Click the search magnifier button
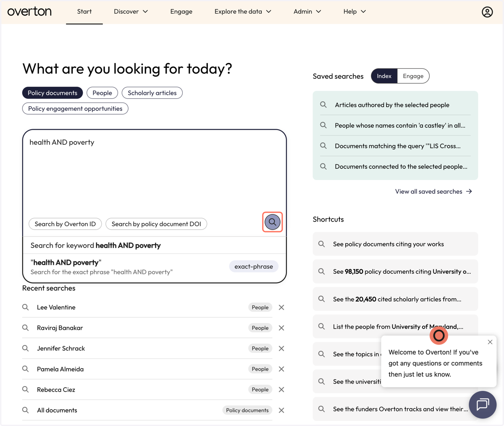 click(x=273, y=222)
